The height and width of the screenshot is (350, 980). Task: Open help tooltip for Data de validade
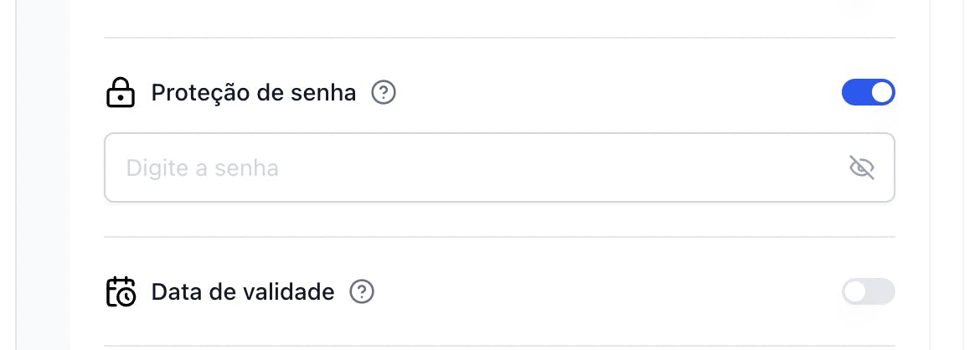pyautogui.click(x=362, y=292)
